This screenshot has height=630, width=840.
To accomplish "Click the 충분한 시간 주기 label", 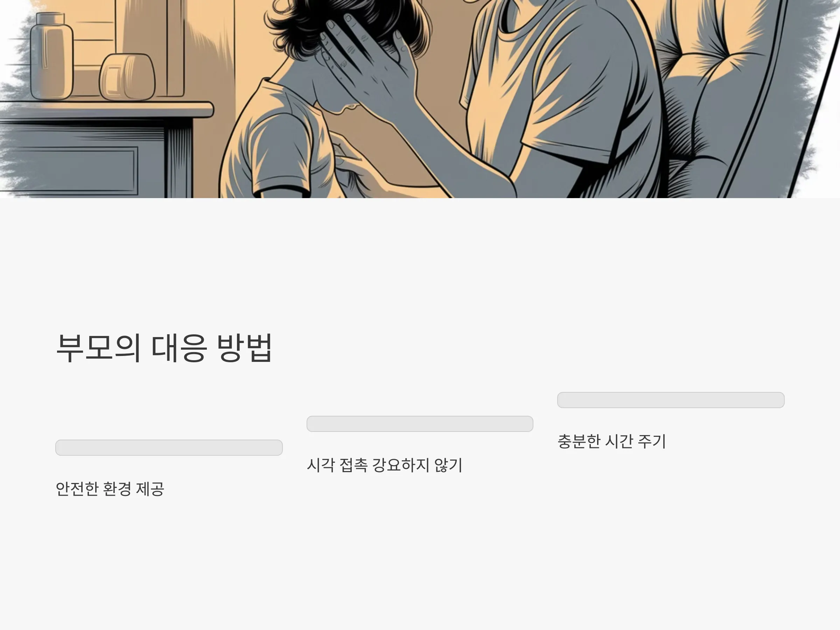I will tap(612, 441).
